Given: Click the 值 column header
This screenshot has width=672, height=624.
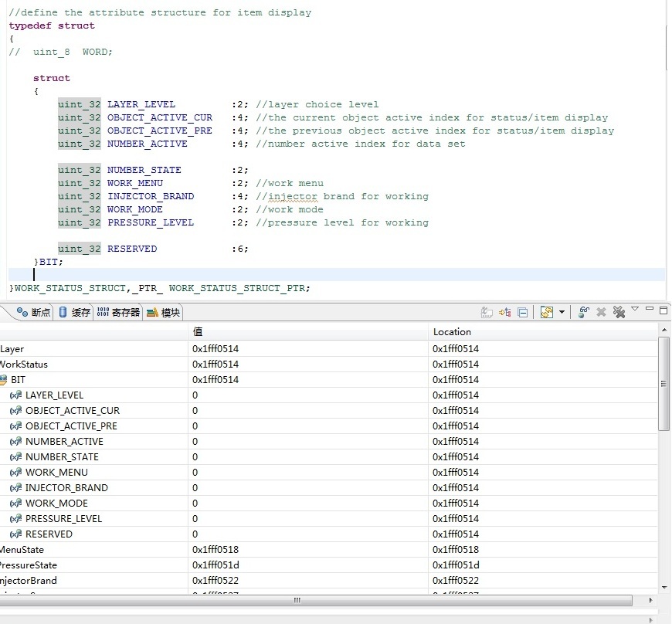Looking at the screenshot, I should (309, 331).
